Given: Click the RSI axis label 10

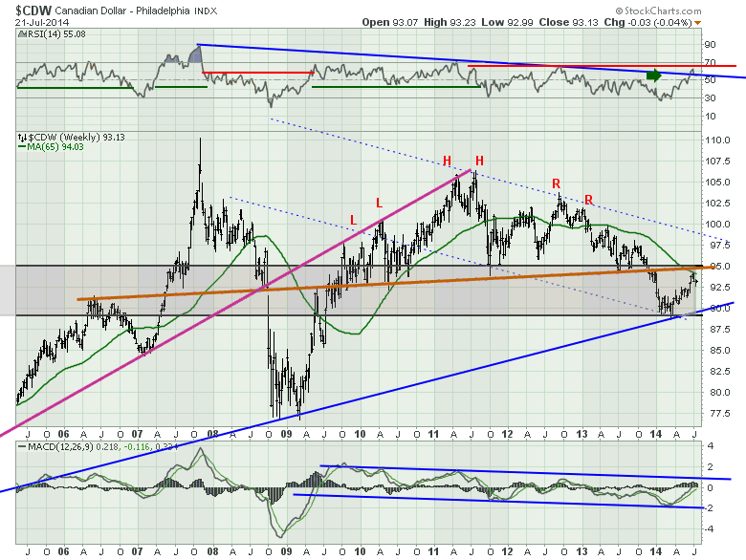Looking at the screenshot, I should click(710, 116).
